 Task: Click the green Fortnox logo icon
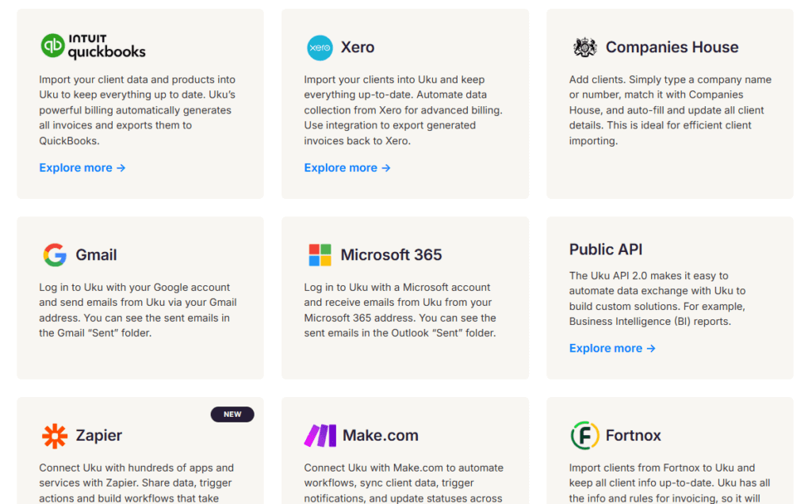pos(585,436)
